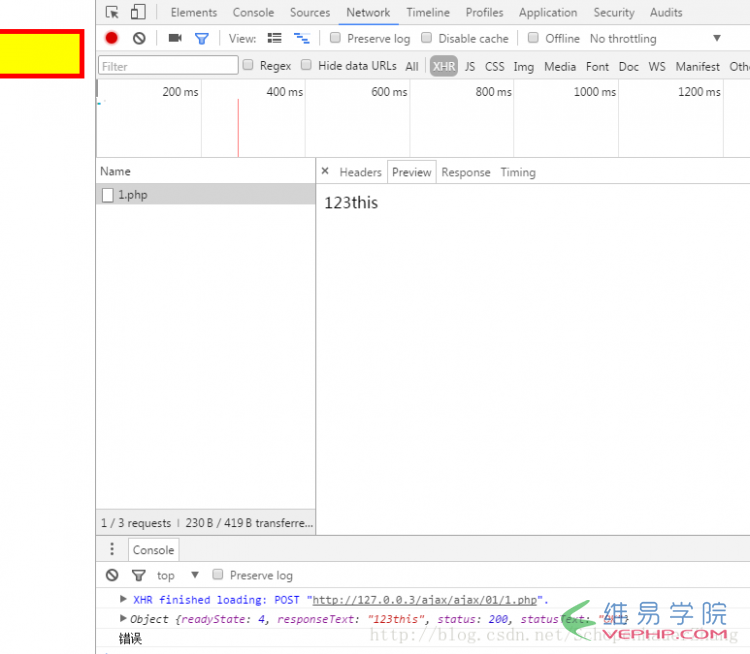
Task: Switch to the Elements tab
Action: (x=194, y=12)
